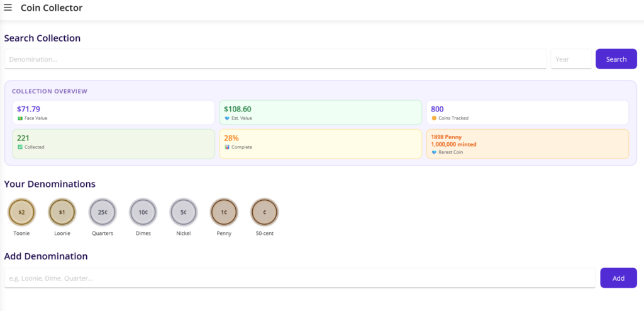This screenshot has width=644, height=311.
Task: Select the $2 Toonie coin
Action: click(21, 212)
